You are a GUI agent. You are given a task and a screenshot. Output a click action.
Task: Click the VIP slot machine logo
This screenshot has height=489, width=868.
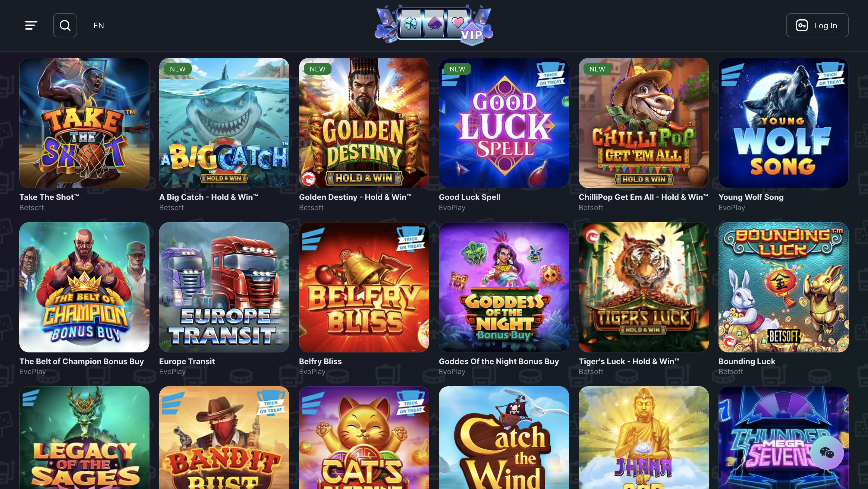click(434, 25)
